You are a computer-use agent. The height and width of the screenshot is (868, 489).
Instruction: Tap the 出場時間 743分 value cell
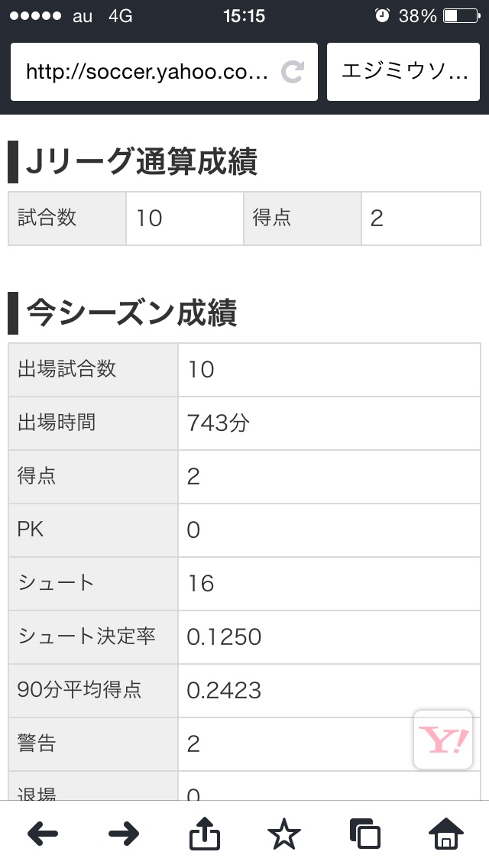(329, 423)
